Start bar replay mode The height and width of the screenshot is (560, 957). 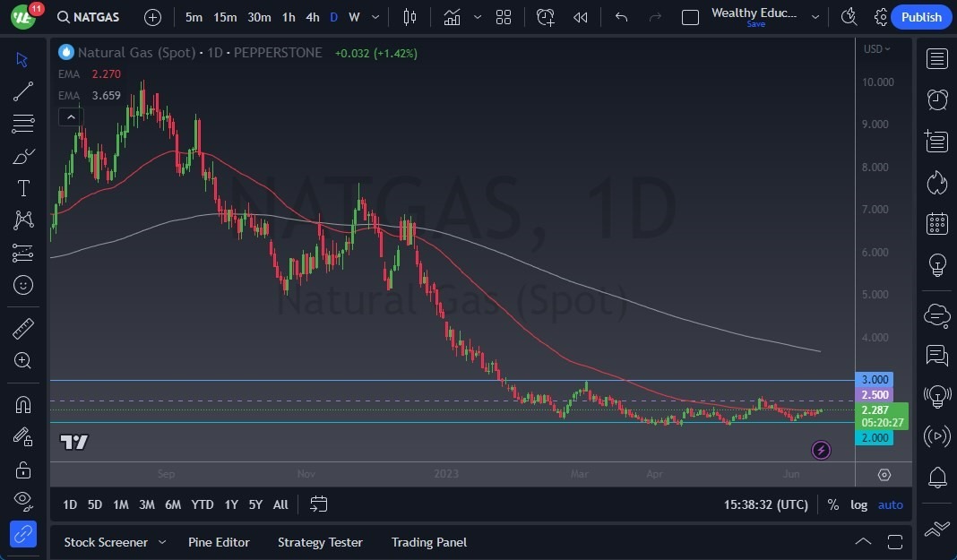[581, 17]
